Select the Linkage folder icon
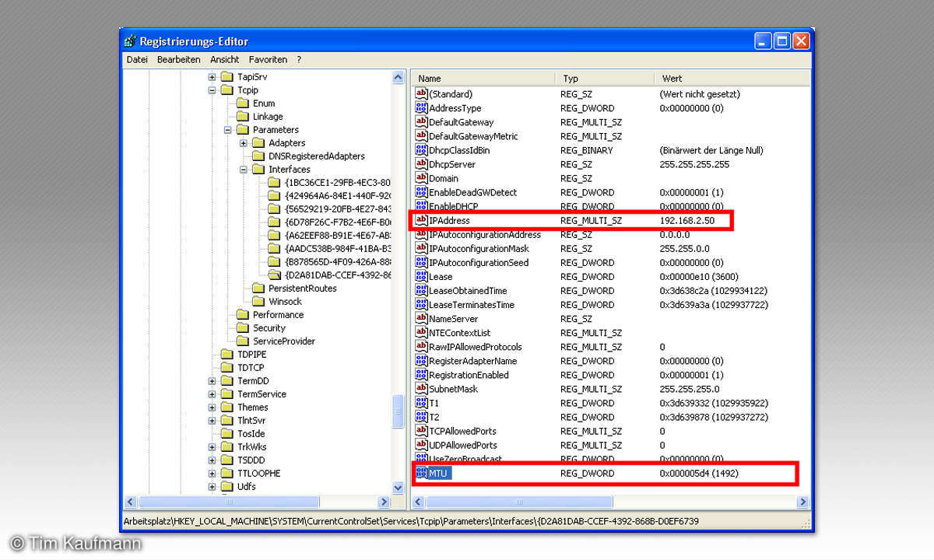Viewport: 934px width, 560px height. tap(243, 117)
